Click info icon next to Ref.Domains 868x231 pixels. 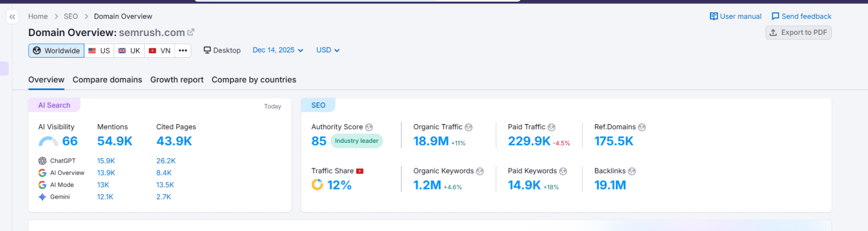(642, 127)
